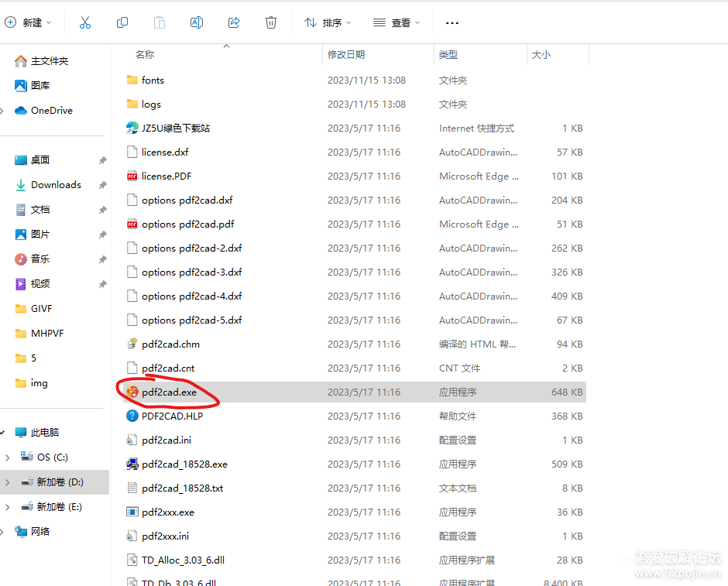This screenshot has width=728, height=586.
Task: Open the See more ellipsis menu
Action: coord(452,22)
